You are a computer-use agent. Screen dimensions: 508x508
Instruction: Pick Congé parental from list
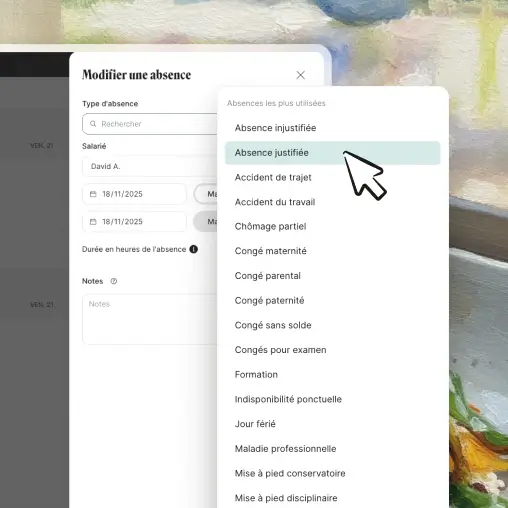pyautogui.click(x=332, y=276)
